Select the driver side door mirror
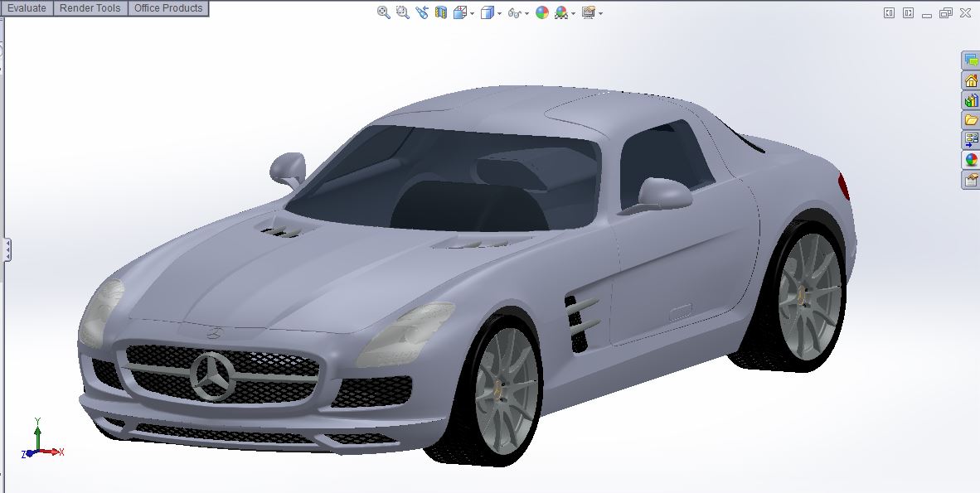This screenshot has width=980, height=493. [x=664, y=194]
